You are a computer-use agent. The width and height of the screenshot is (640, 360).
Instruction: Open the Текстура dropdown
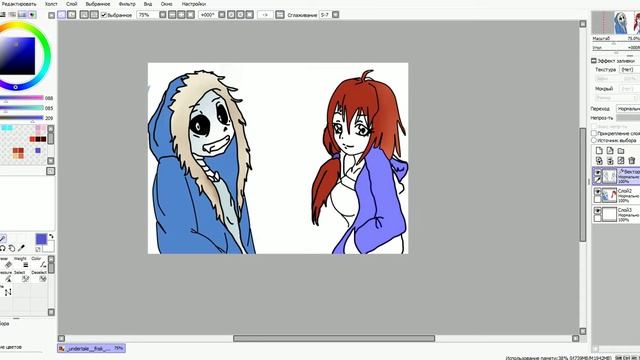[x=630, y=70]
